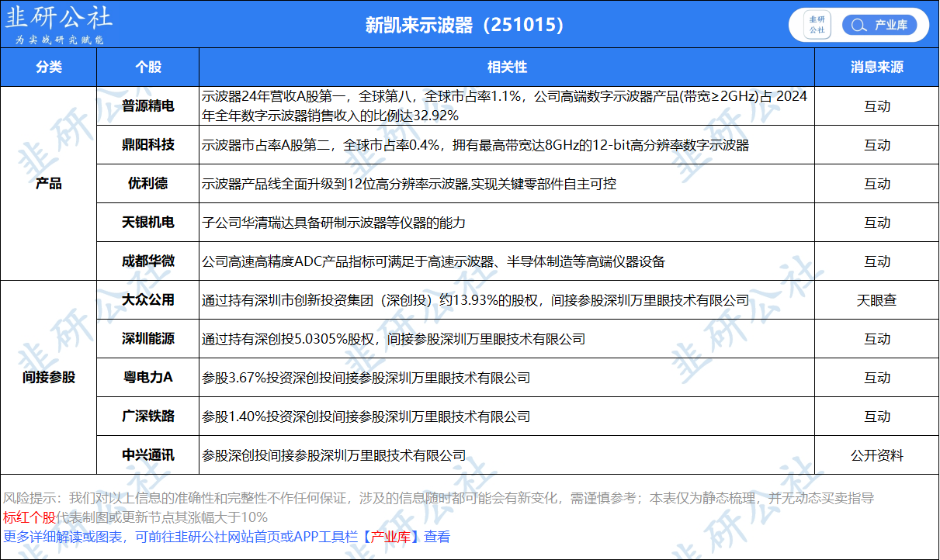Select 成都华微 in the stock column
The height and width of the screenshot is (560, 940).
[147, 261]
